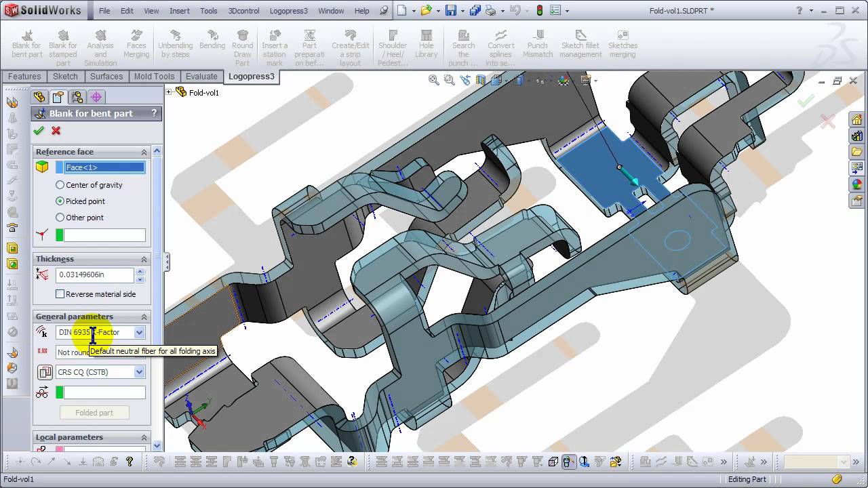Click the Save icon in title toolbar
Image resolution: width=868 pixels, height=488 pixels.
click(x=450, y=10)
